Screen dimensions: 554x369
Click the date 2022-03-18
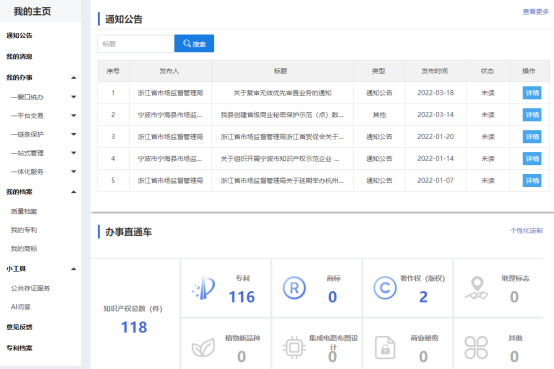[x=435, y=93]
